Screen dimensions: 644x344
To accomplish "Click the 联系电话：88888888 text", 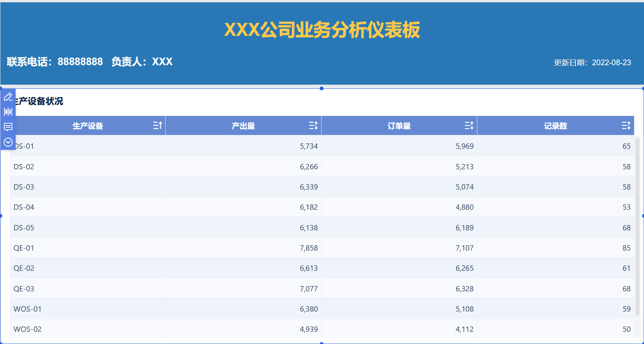I will (x=55, y=62).
